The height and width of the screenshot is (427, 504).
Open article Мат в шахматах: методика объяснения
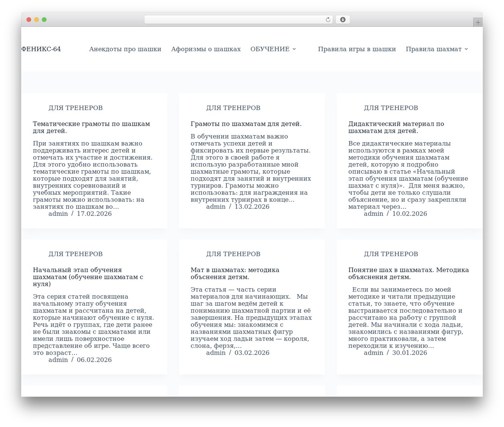(235, 273)
